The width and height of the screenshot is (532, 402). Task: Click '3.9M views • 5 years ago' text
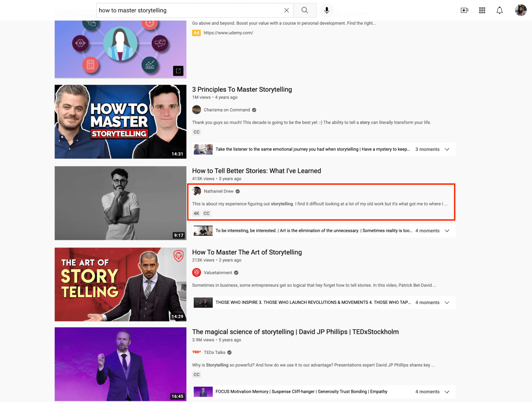pos(217,340)
